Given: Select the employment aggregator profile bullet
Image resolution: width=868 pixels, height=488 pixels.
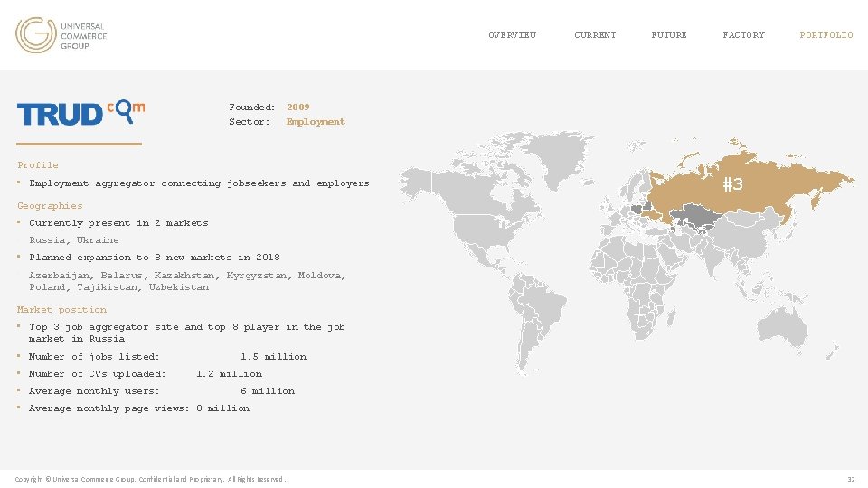Looking at the screenshot, I should [199, 183].
